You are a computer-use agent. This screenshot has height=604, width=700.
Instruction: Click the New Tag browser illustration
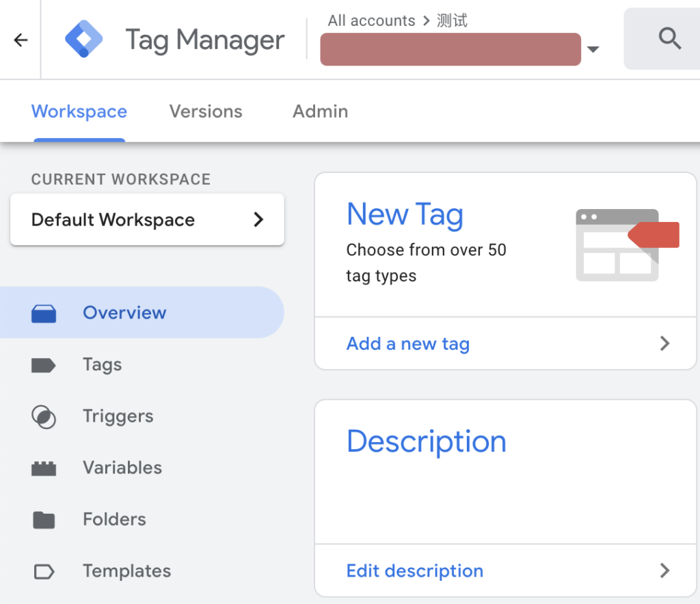(628, 245)
